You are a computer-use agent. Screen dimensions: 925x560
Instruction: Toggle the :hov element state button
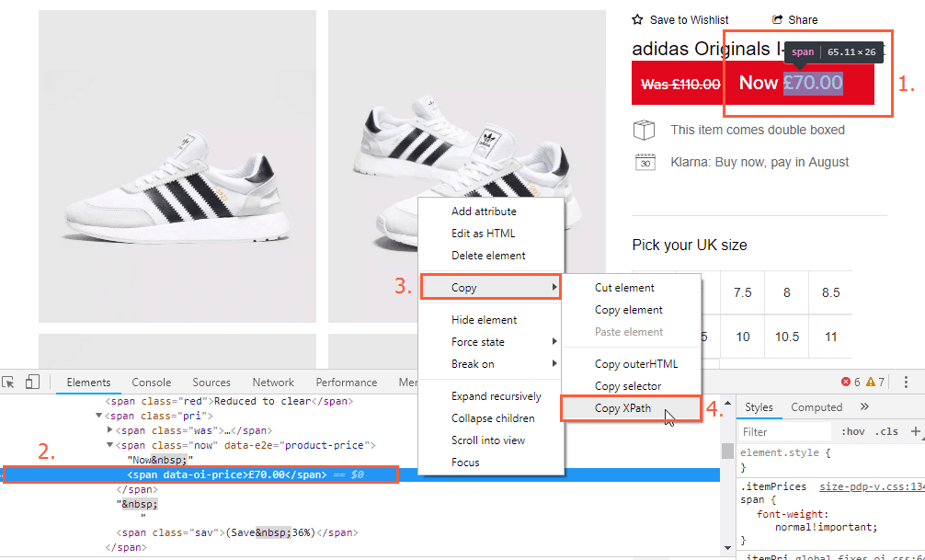coord(853,432)
